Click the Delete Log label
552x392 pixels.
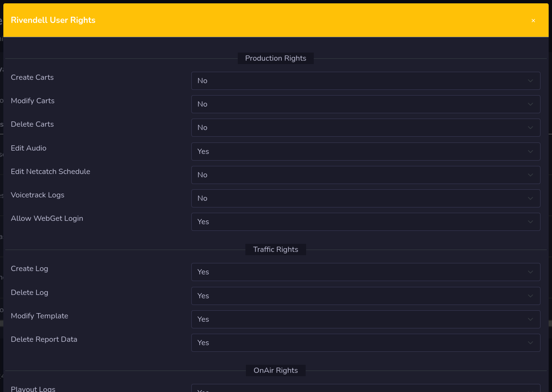coord(29,293)
